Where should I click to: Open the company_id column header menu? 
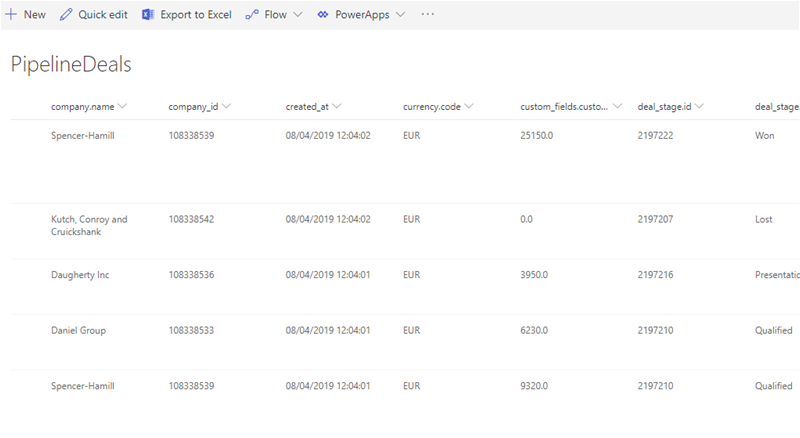(x=227, y=106)
